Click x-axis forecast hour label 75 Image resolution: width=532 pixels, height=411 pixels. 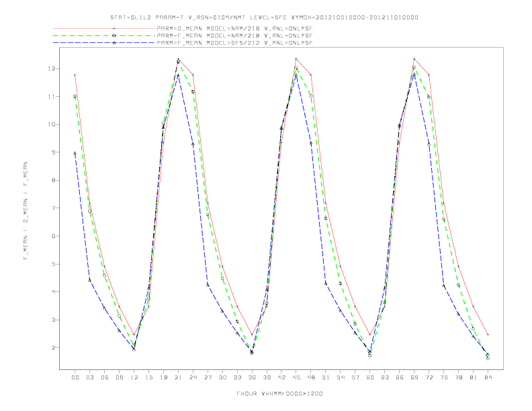[x=444, y=377]
